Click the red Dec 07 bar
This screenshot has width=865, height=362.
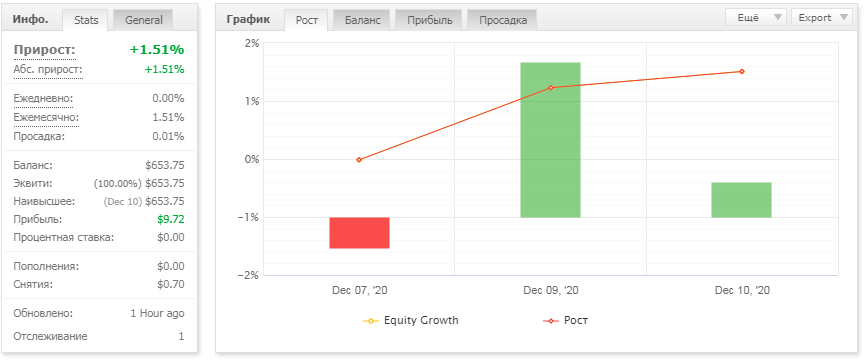pyautogui.click(x=359, y=233)
